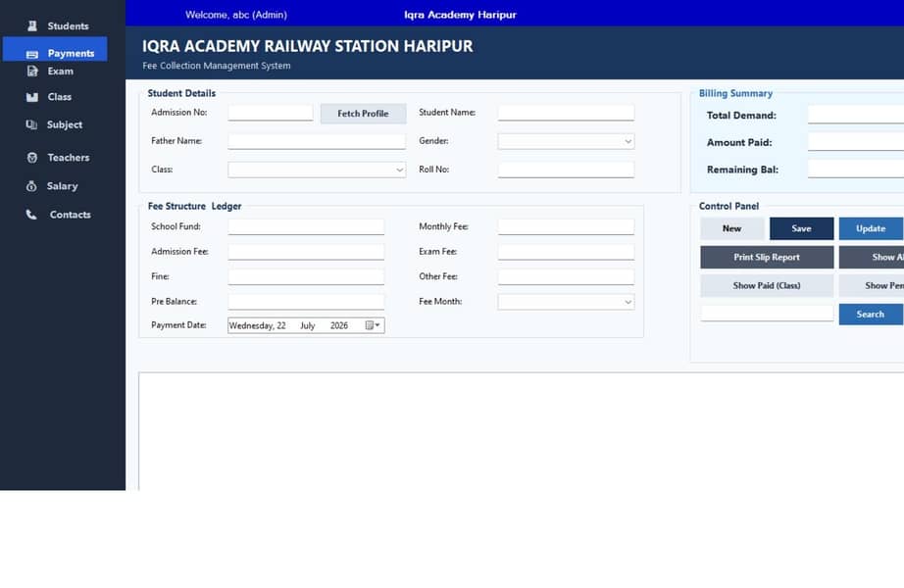The width and height of the screenshot is (904, 588).
Task: Click the Billing Summary heading
Action: 735,93
